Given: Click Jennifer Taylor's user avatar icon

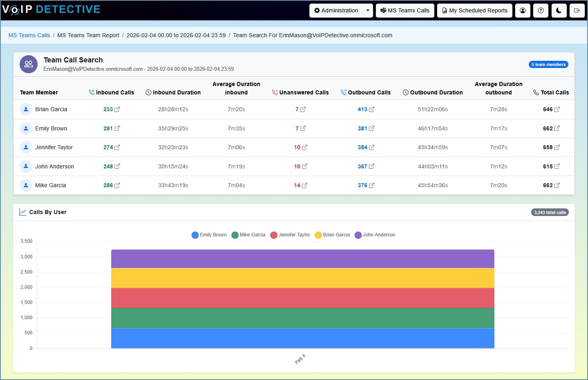Looking at the screenshot, I should (x=26, y=147).
